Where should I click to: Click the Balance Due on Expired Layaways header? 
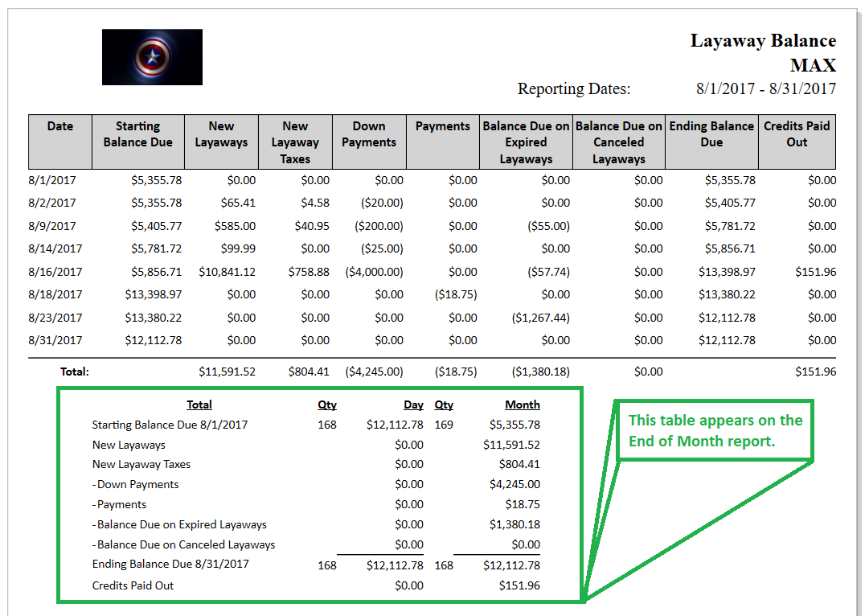click(x=526, y=142)
